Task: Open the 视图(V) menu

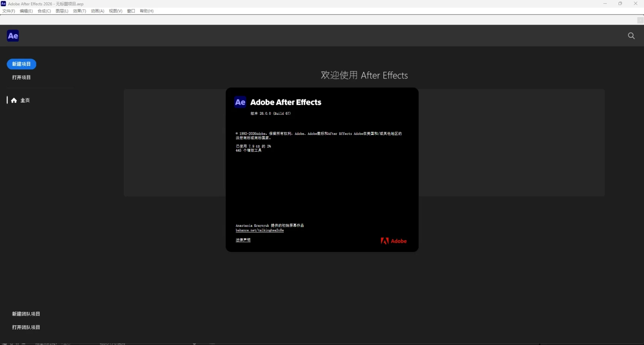Action: coord(116,11)
